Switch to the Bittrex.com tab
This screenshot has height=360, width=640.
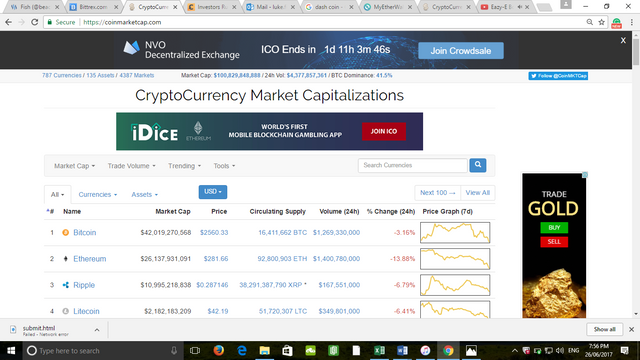(x=93, y=7)
